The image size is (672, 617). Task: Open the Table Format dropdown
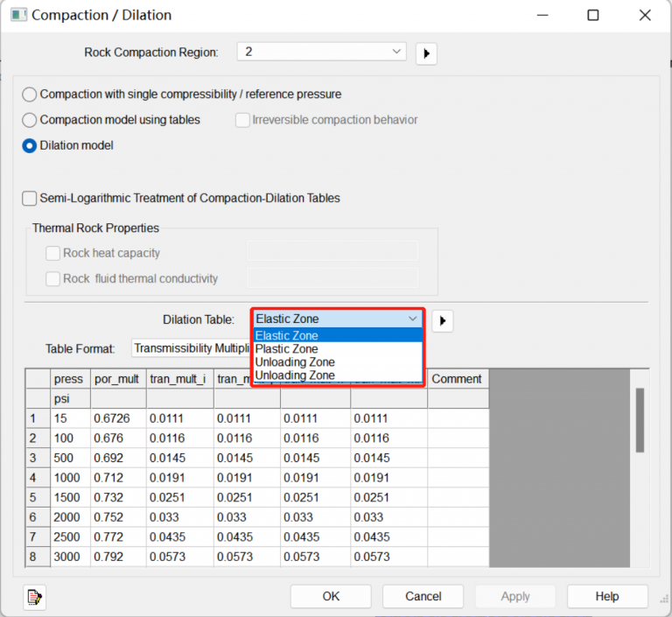pos(192,348)
